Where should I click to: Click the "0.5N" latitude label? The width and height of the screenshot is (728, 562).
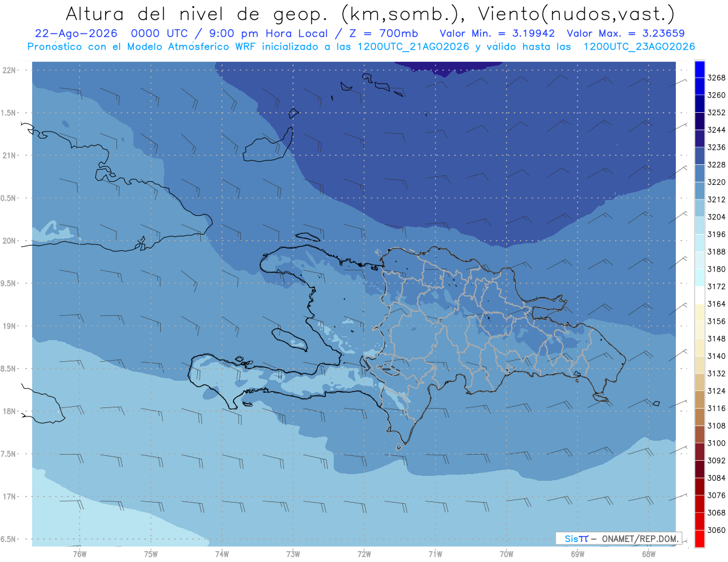point(8,198)
